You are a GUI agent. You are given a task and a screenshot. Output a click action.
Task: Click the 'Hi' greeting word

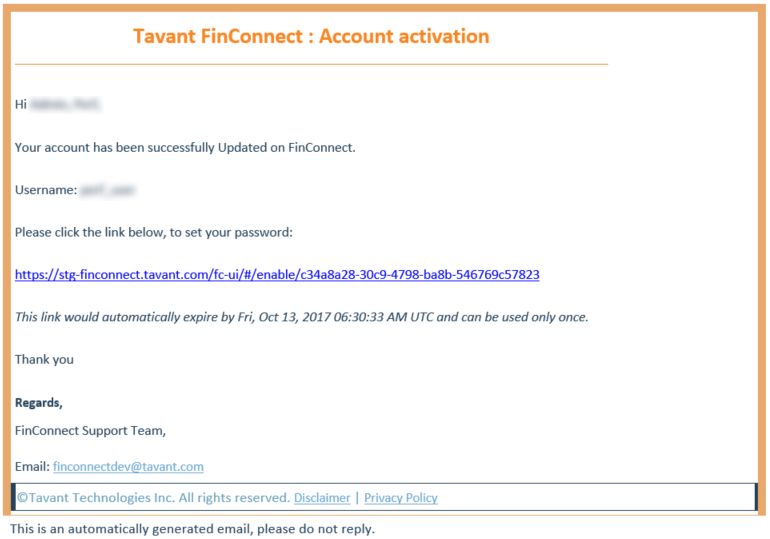coord(21,104)
